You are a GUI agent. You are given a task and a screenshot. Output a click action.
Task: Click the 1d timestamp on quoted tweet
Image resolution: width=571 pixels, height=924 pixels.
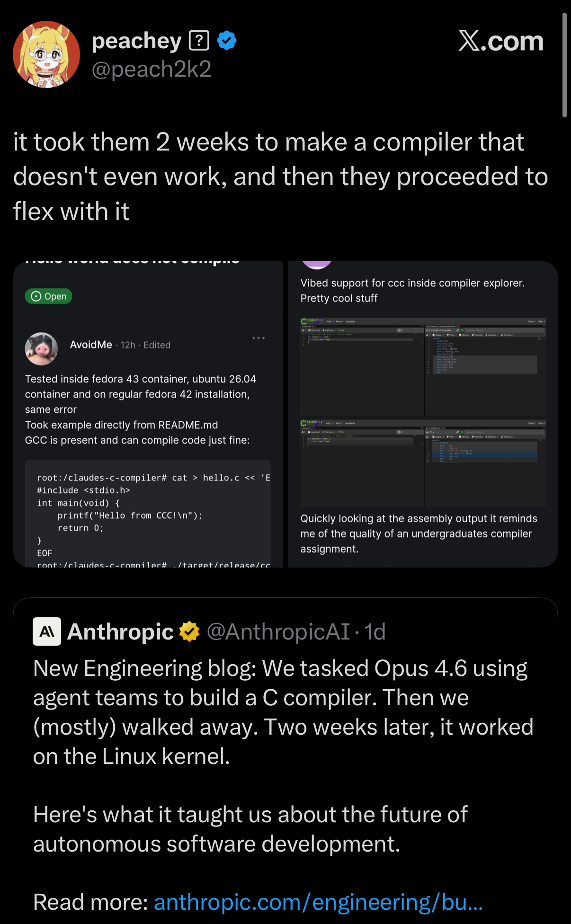(x=375, y=631)
